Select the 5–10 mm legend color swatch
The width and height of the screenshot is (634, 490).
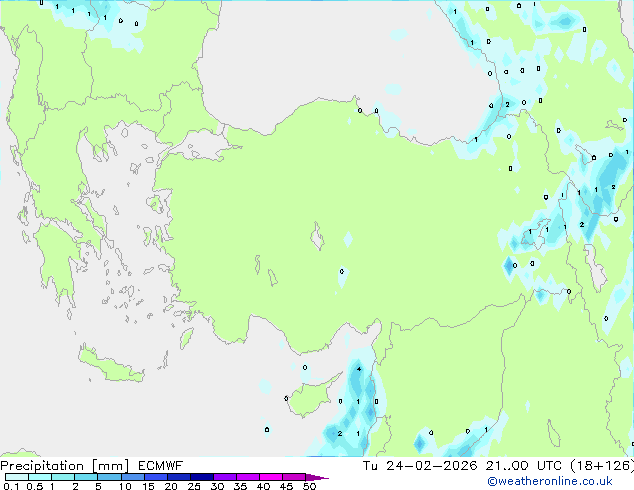coord(109,477)
